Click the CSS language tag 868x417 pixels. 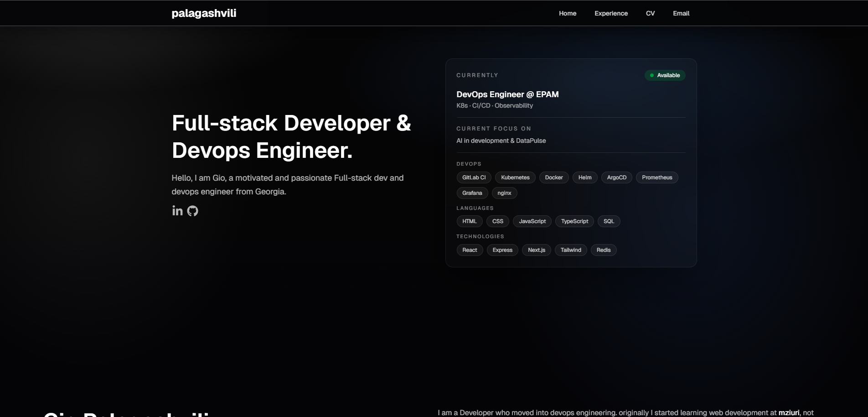[498, 221]
